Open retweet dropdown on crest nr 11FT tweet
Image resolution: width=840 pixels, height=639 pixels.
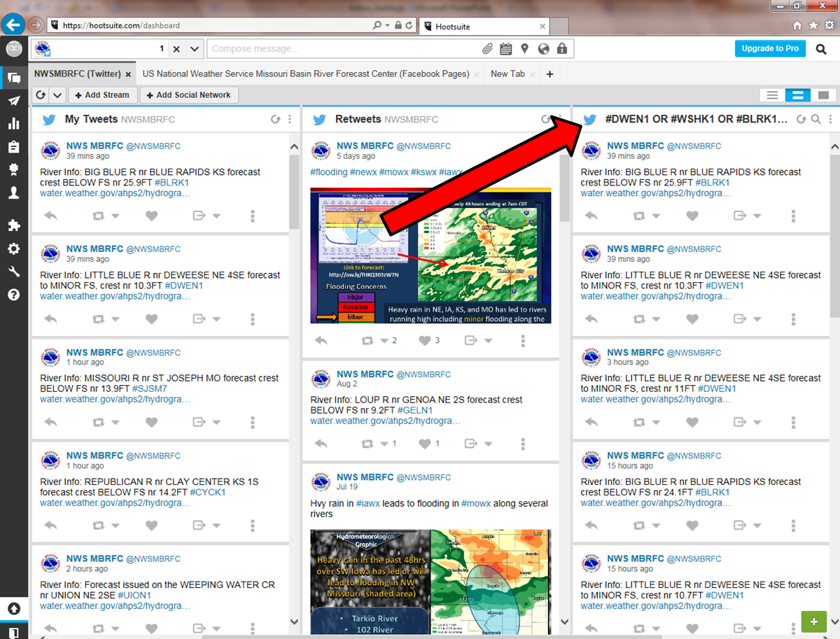coord(654,423)
